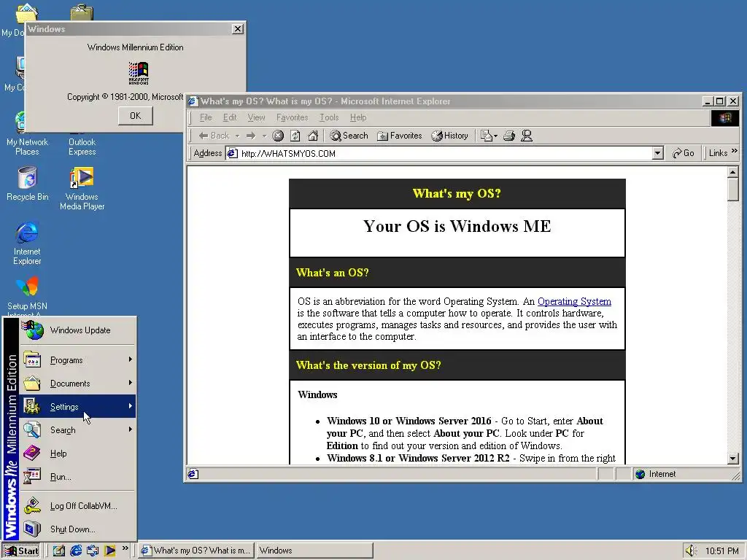This screenshot has height=560, width=747.
Task: Open the Favorites menu in menu bar
Action: (x=292, y=117)
